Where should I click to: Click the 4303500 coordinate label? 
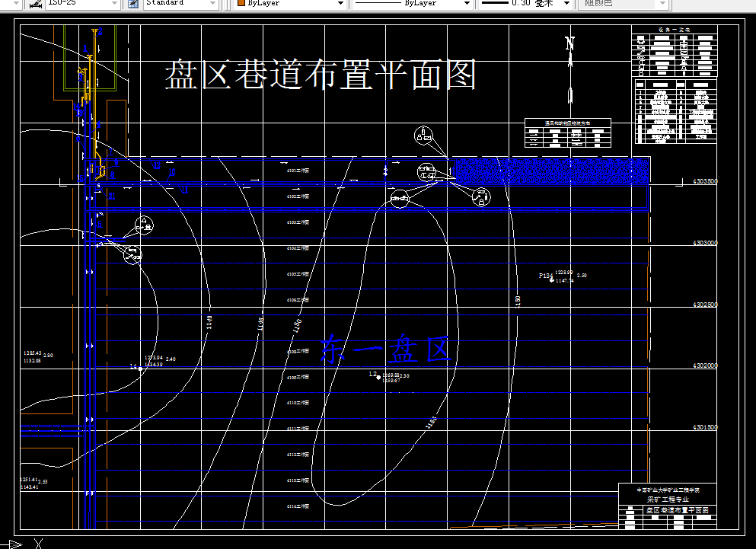[705, 181]
